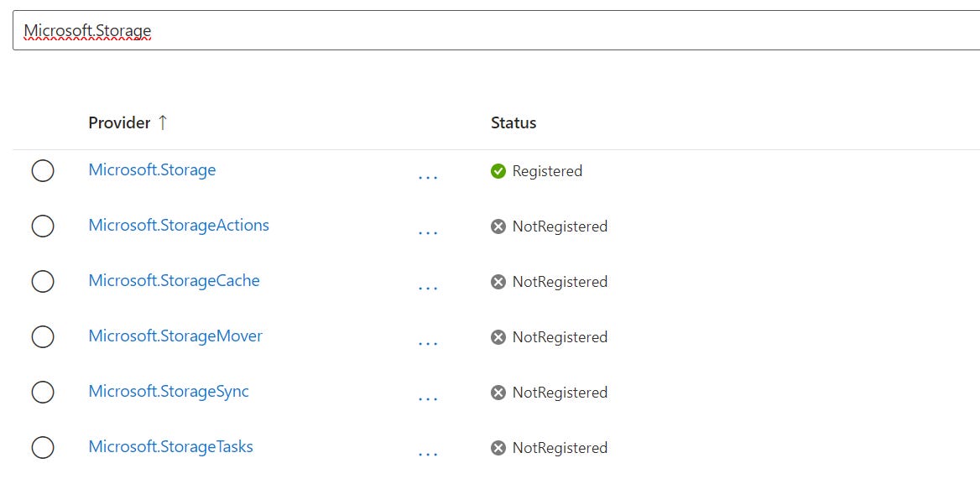
Task: Click the green Registered checkmark icon
Action: click(498, 171)
